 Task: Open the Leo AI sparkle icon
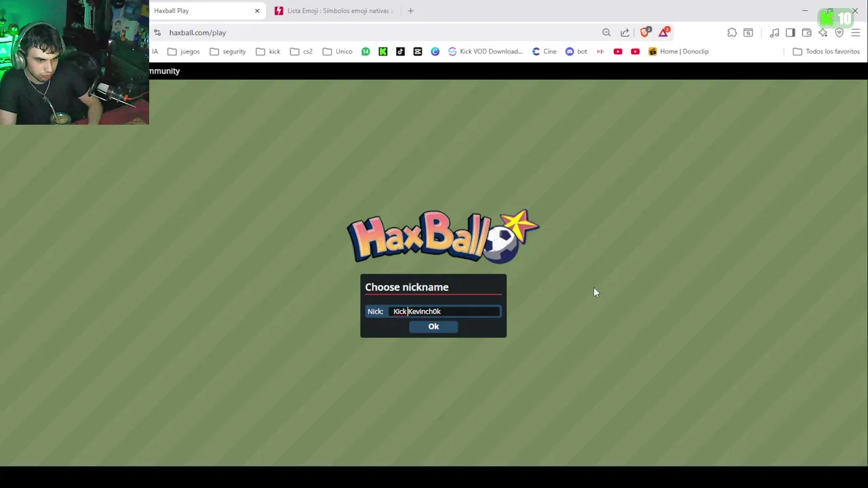tap(823, 33)
